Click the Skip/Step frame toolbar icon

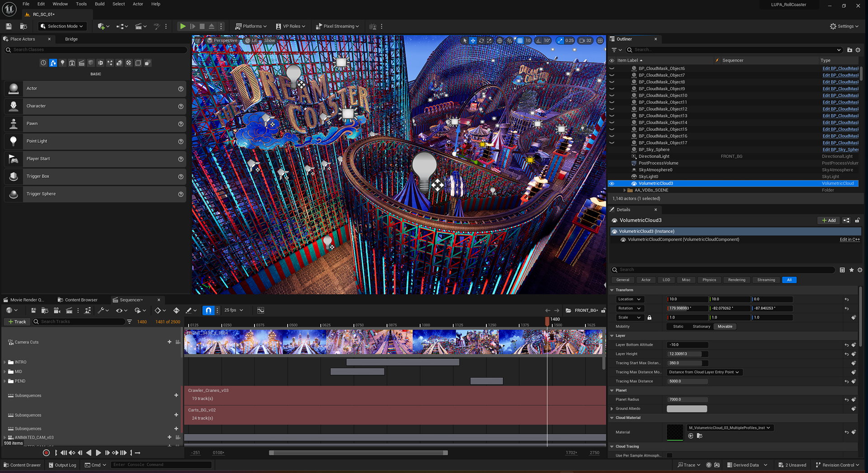[193, 26]
